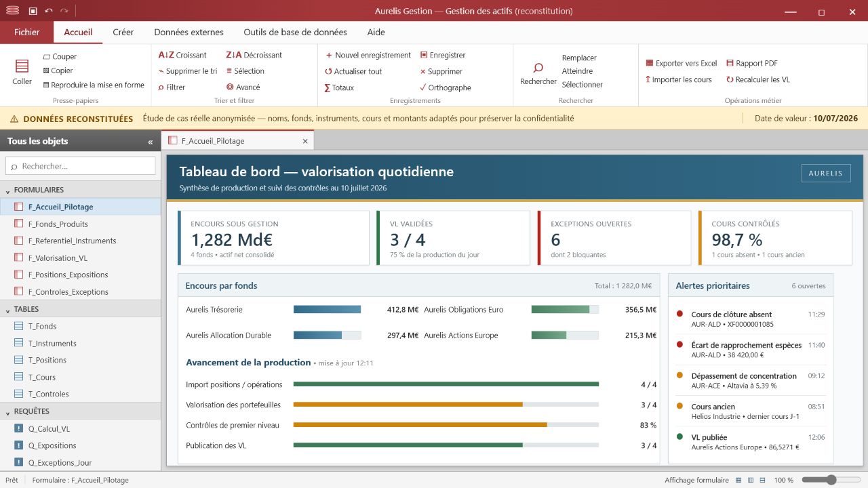Click the Aurelis Trésorerie progress bar

327,310
